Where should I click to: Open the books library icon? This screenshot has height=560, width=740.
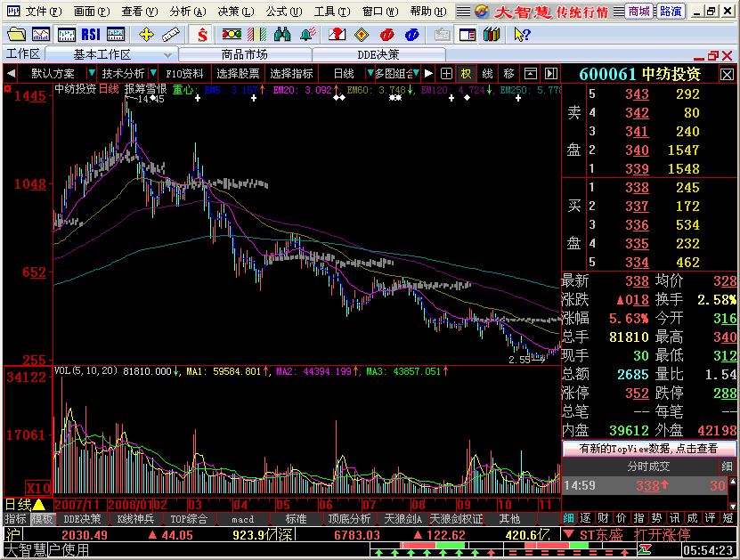[x=492, y=35]
